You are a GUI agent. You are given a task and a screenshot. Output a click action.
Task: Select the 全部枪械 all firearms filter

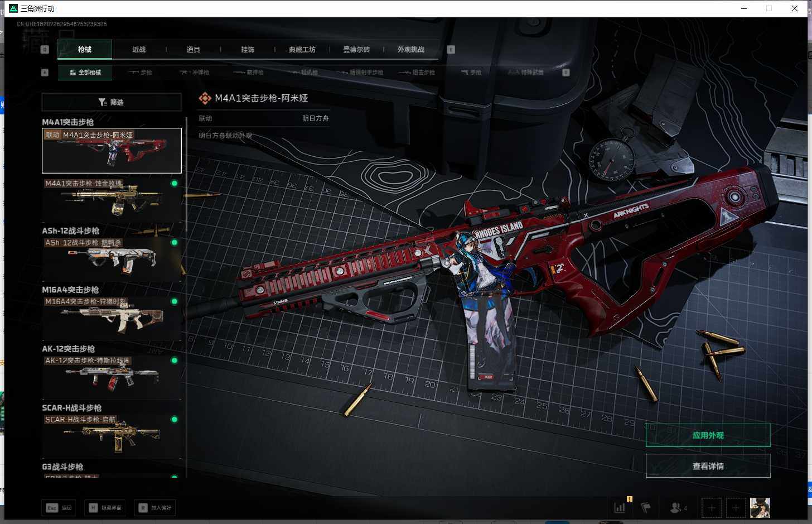pyautogui.click(x=85, y=73)
